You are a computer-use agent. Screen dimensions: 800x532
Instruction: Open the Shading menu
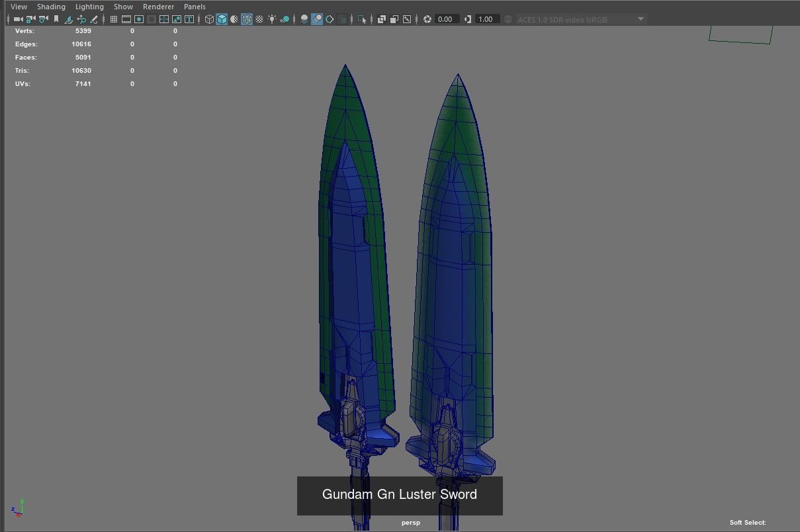pos(51,7)
